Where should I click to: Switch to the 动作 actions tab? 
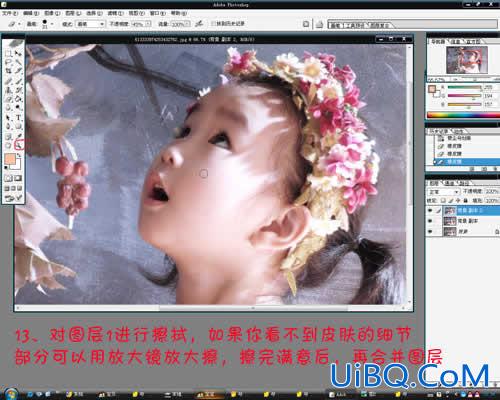point(459,131)
